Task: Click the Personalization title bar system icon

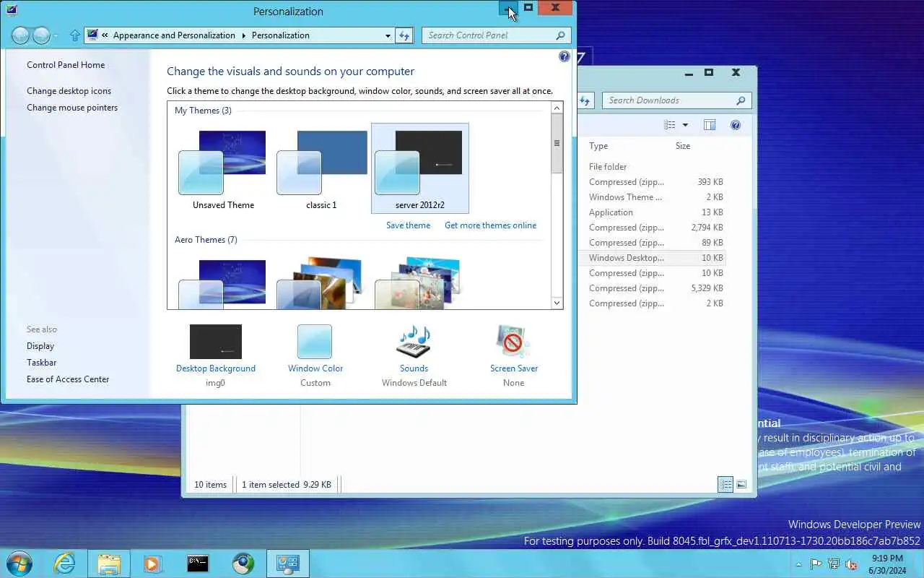Action: tap(11, 10)
